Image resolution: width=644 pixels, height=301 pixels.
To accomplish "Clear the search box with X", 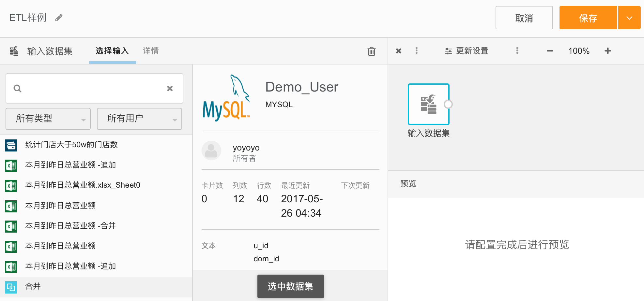I will 170,88.
